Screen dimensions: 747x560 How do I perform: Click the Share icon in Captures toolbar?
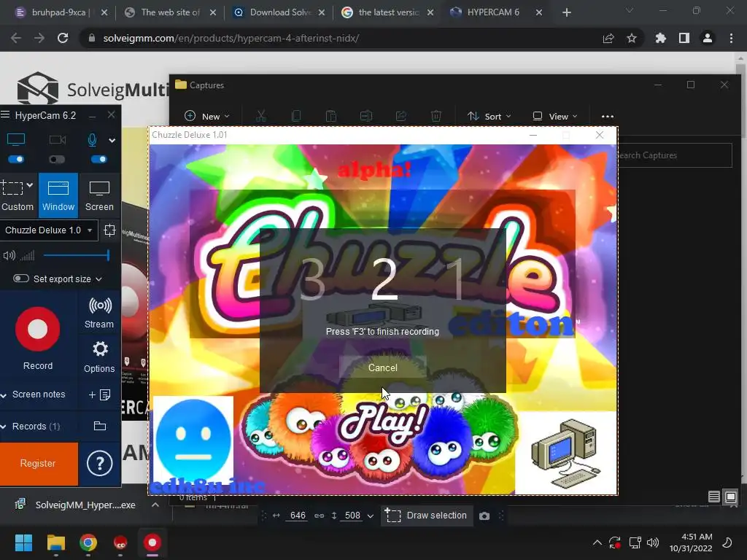[401, 116]
